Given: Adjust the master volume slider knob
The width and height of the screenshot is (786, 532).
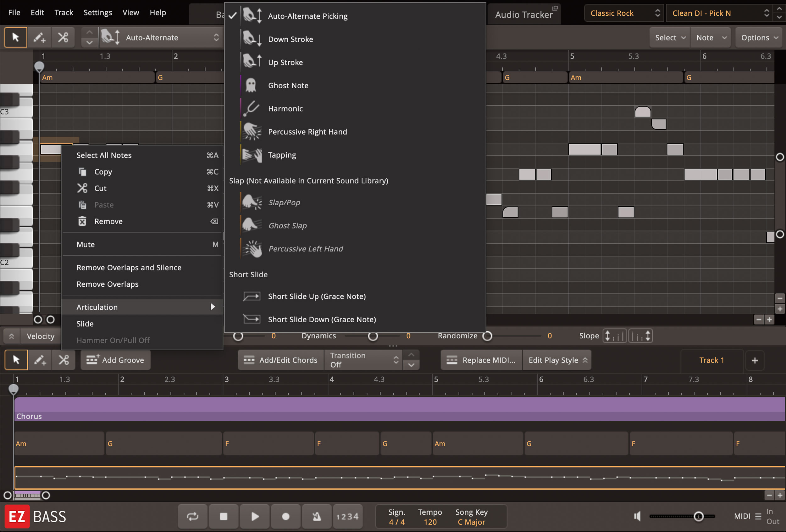Looking at the screenshot, I should click(698, 516).
